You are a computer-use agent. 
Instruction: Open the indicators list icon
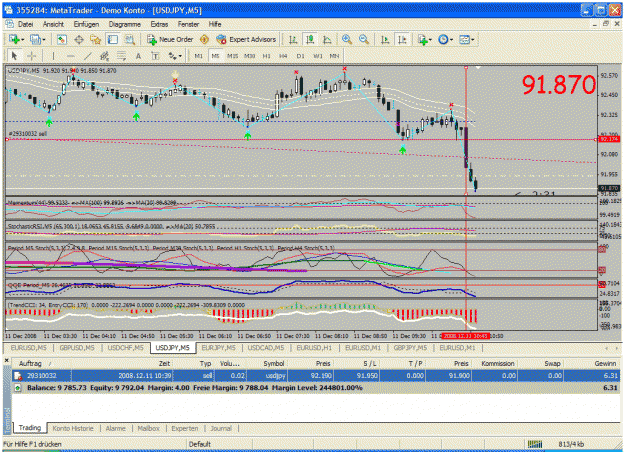422,39
